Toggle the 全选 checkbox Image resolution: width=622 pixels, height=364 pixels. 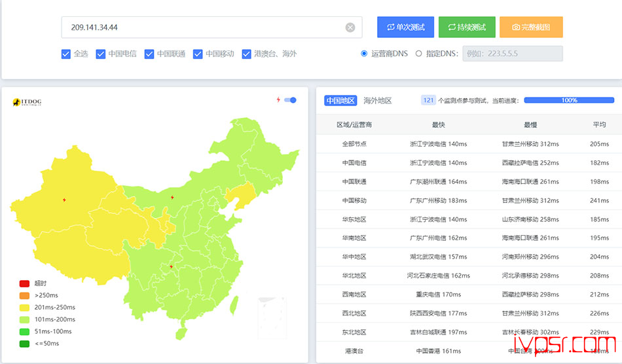click(x=66, y=54)
